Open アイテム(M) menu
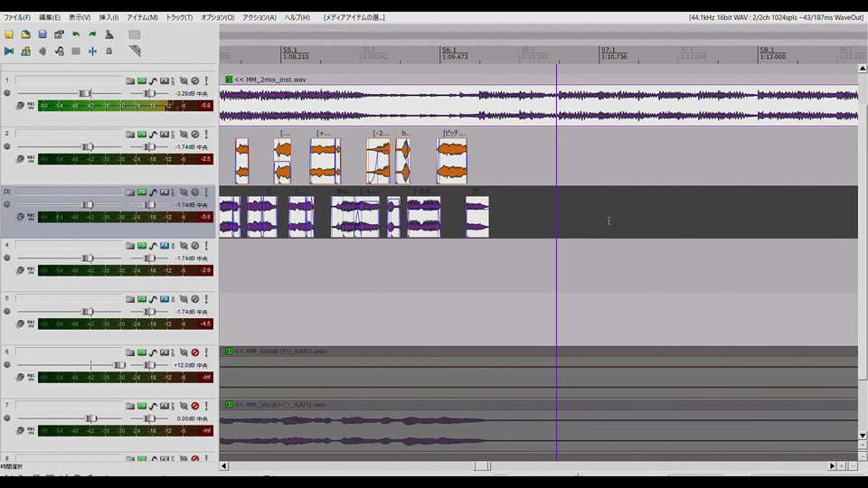 click(142, 18)
